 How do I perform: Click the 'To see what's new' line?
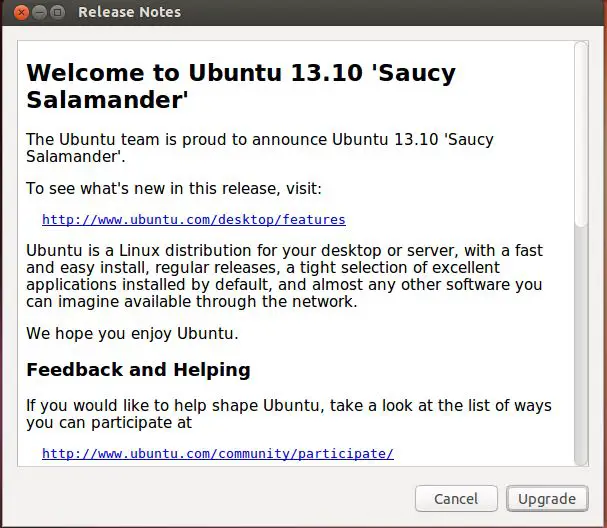coord(174,189)
